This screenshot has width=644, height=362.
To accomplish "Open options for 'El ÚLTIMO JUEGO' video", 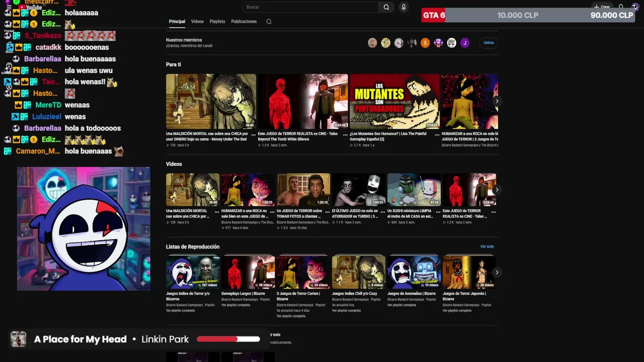I will pyautogui.click(x=383, y=211).
